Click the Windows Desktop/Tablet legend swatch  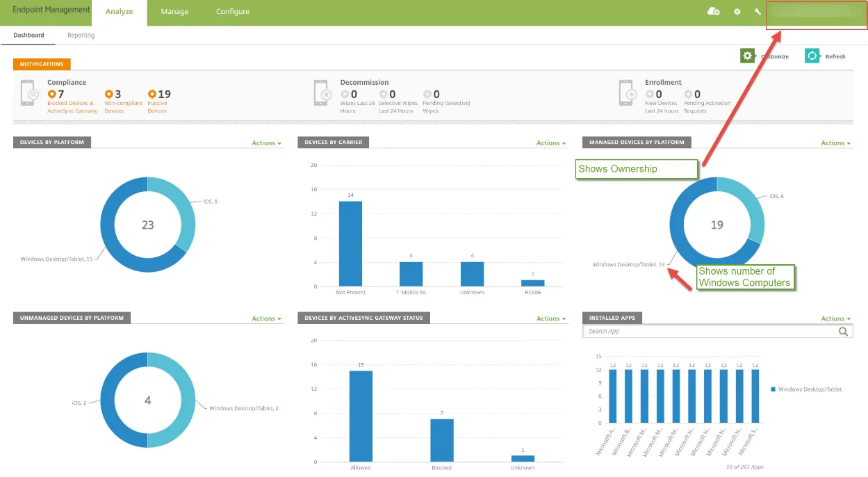(x=773, y=389)
